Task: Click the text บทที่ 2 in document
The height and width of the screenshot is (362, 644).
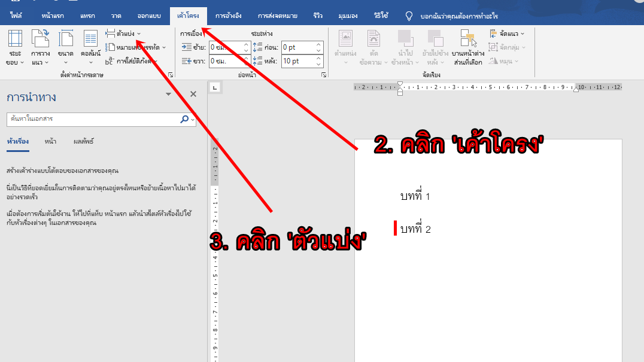Action: click(x=415, y=229)
